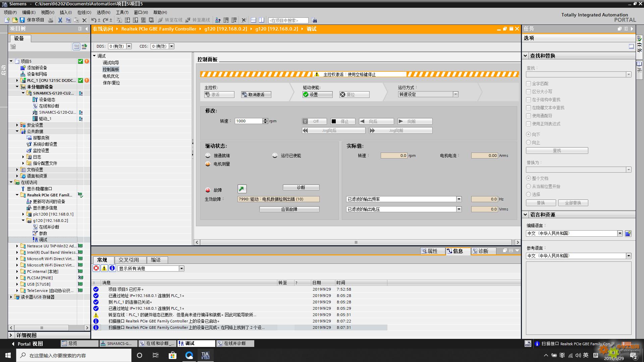Click the speed input field 1000
The width and height of the screenshot is (644, 362).
pos(249,121)
